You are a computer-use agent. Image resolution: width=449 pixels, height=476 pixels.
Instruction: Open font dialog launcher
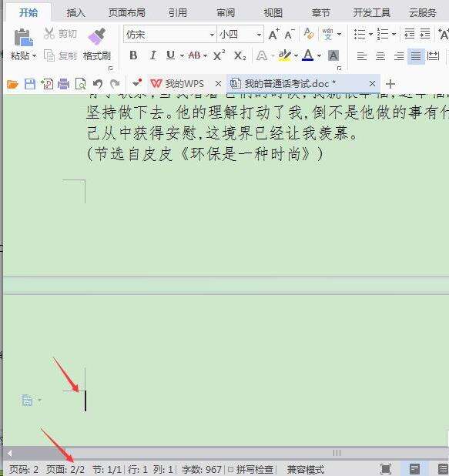pos(340,69)
